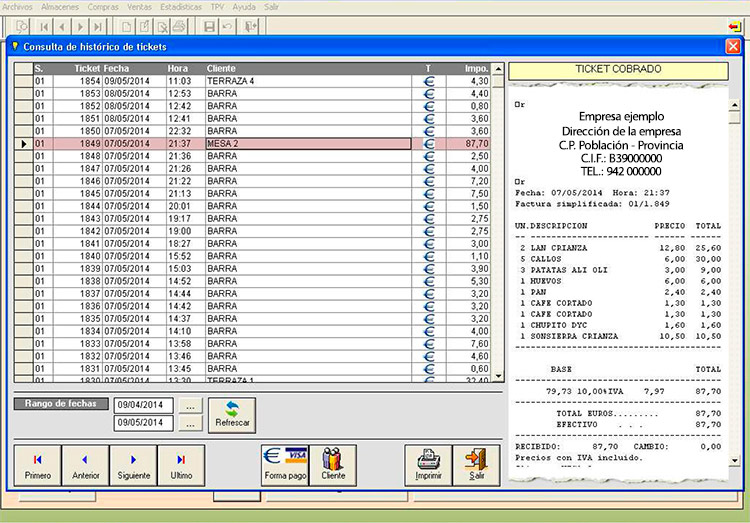Click the first record toolbar arrow
The image size is (750, 523).
[x=44, y=26]
